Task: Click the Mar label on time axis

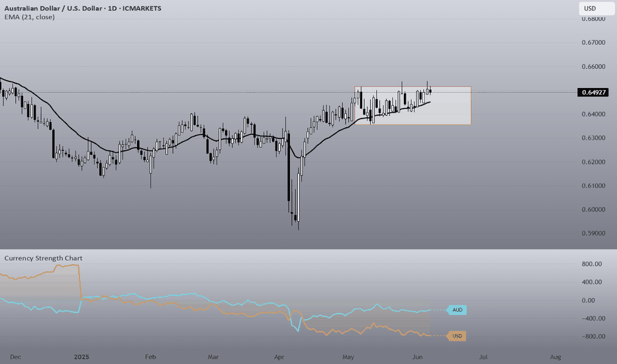Action: 213,357
